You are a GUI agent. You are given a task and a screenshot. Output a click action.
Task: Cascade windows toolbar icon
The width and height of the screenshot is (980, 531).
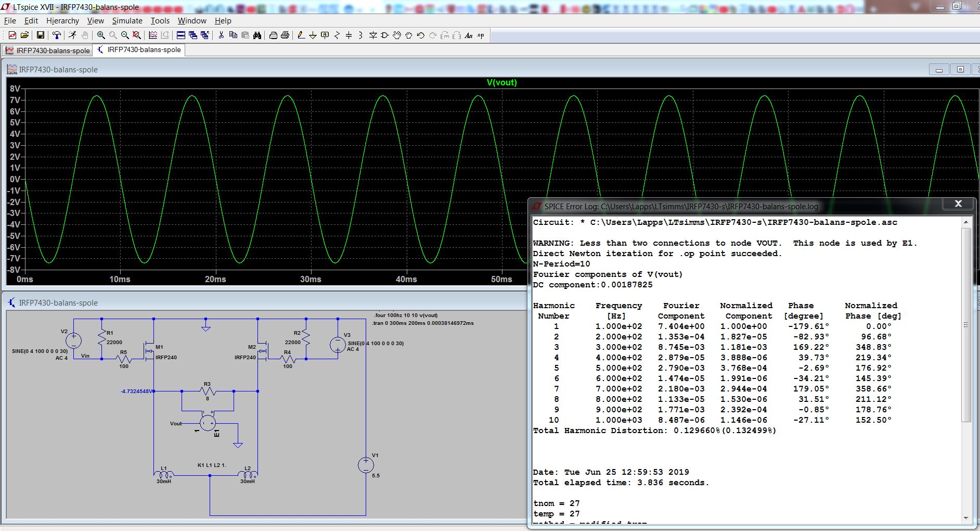point(193,35)
